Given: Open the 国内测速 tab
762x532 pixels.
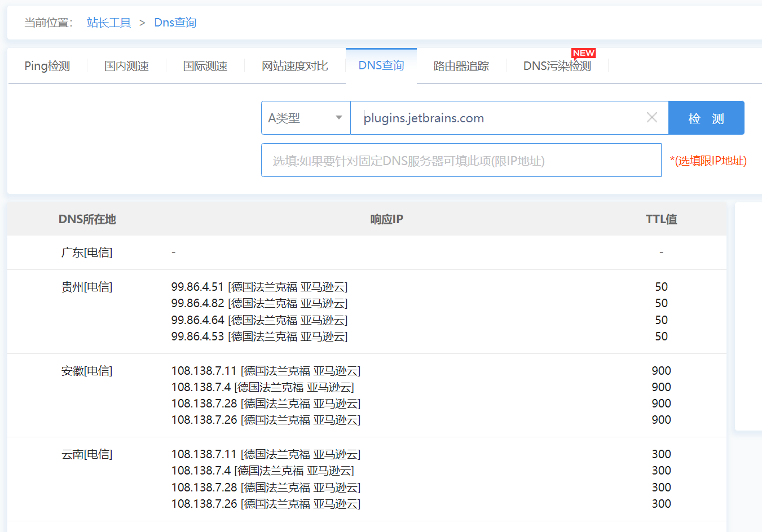Looking at the screenshot, I should [x=126, y=66].
